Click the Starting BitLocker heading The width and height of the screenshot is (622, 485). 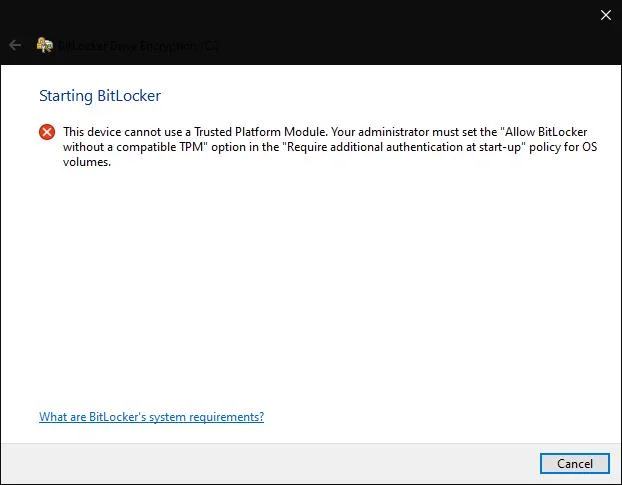[100, 96]
